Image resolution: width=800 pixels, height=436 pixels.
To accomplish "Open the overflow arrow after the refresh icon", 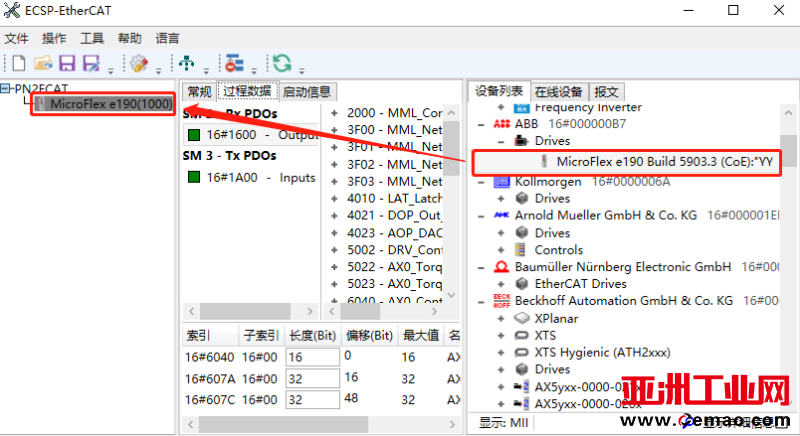I will pyautogui.click(x=302, y=71).
